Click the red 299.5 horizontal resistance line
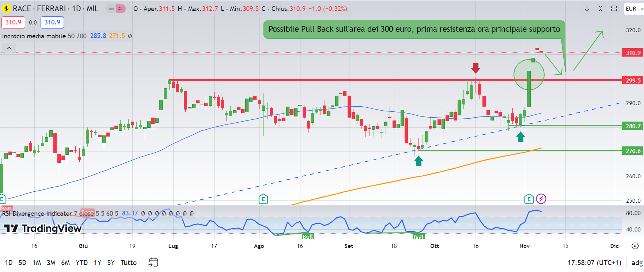Screen dimensions: 644x272 click(x=395, y=80)
